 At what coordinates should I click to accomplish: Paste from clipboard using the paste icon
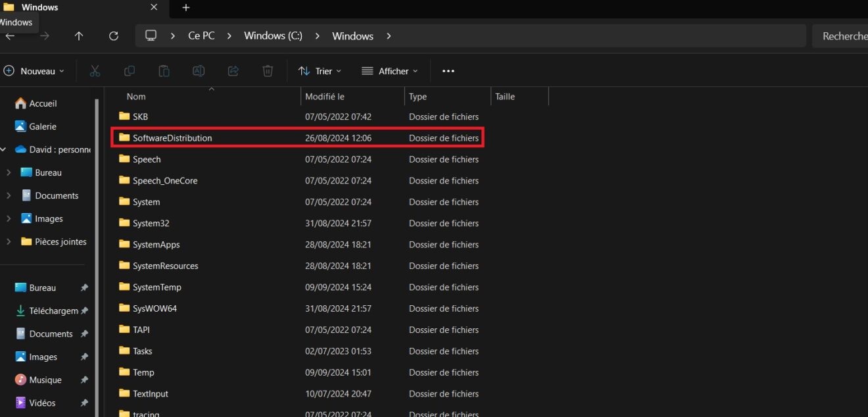point(164,70)
